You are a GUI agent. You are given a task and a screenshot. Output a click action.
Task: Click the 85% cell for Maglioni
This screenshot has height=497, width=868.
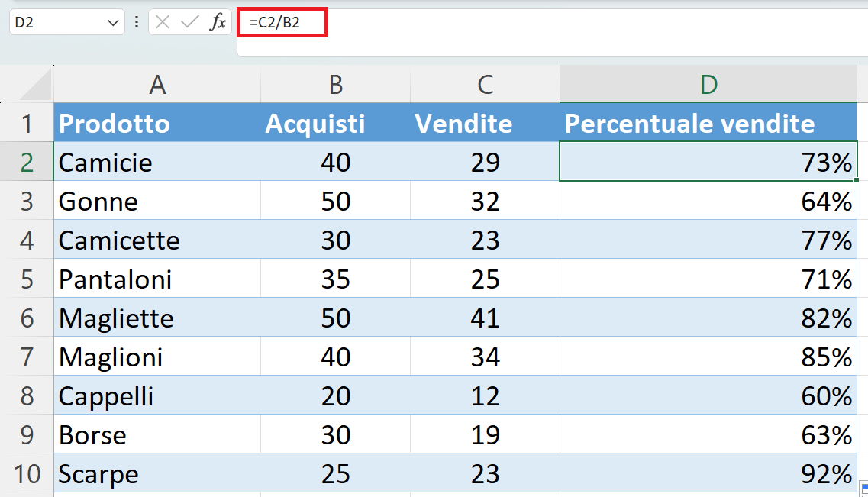coord(708,357)
